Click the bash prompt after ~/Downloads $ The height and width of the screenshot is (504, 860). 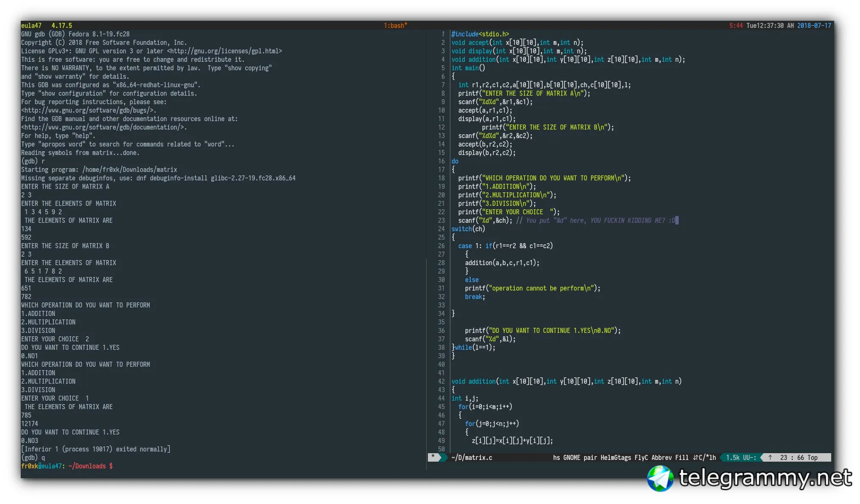(x=117, y=466)
